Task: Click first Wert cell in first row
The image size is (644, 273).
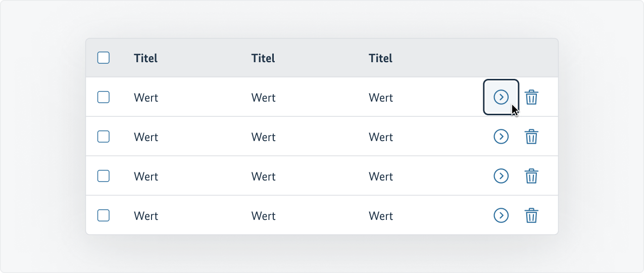Action: click(x=146, y=98)
